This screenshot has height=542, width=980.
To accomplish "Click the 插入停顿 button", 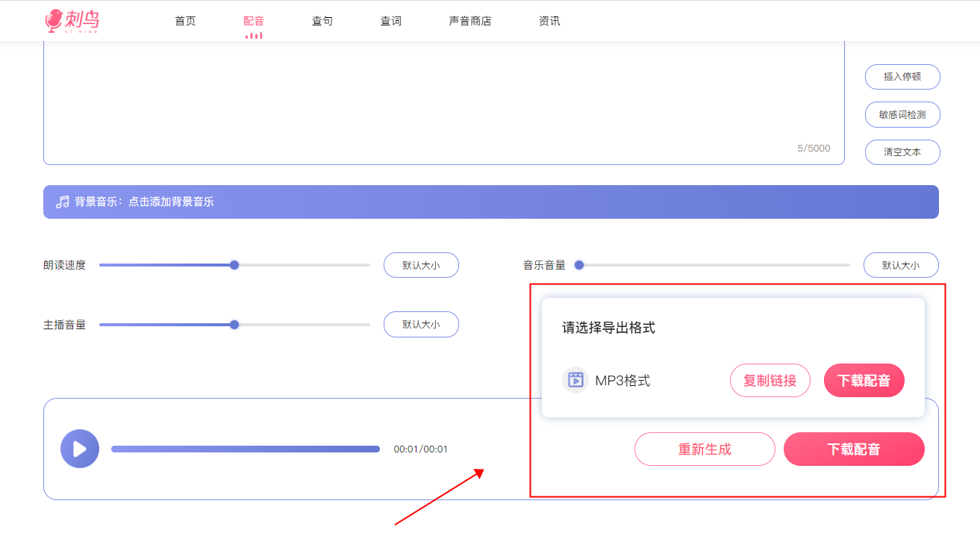I will click(902, 76).
